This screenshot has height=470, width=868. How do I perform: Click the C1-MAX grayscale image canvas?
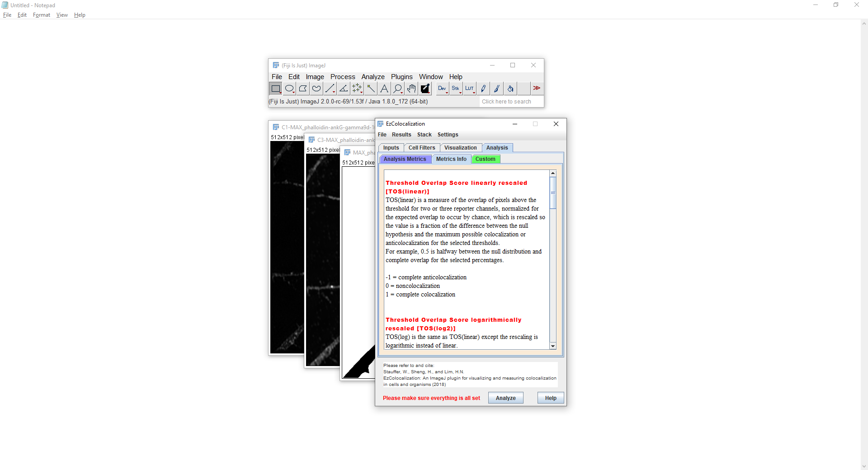pyautogui.click(x=287, y=247)
